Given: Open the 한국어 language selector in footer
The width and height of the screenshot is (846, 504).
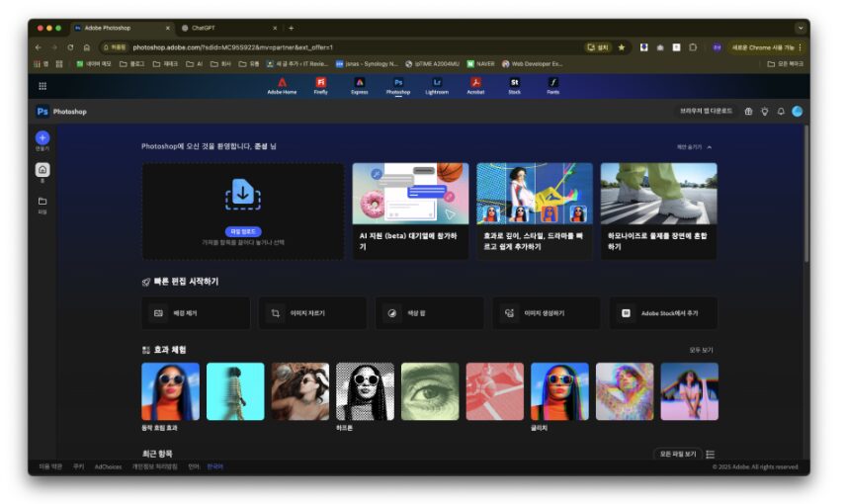Looking at the screenshot, I should (214, 466).
